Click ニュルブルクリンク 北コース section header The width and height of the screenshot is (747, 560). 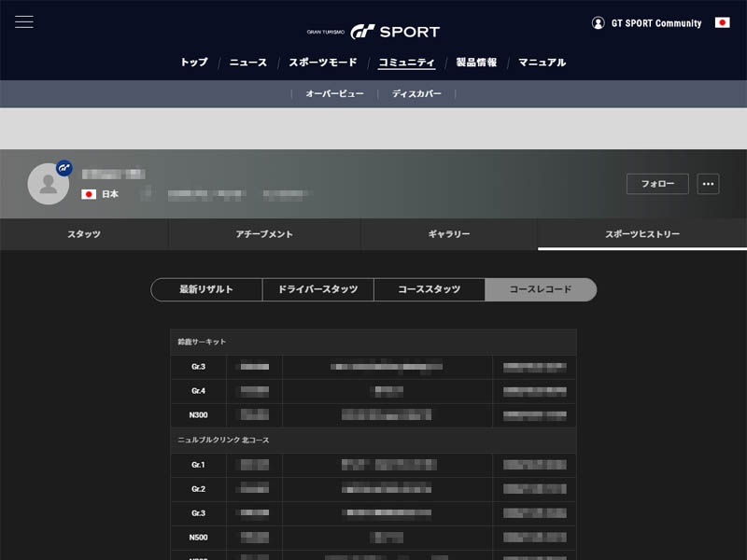[373, 440]
